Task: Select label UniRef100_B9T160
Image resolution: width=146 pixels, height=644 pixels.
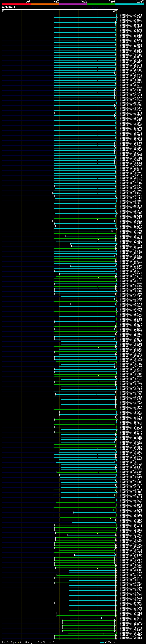Action: [x=131, y=103]
